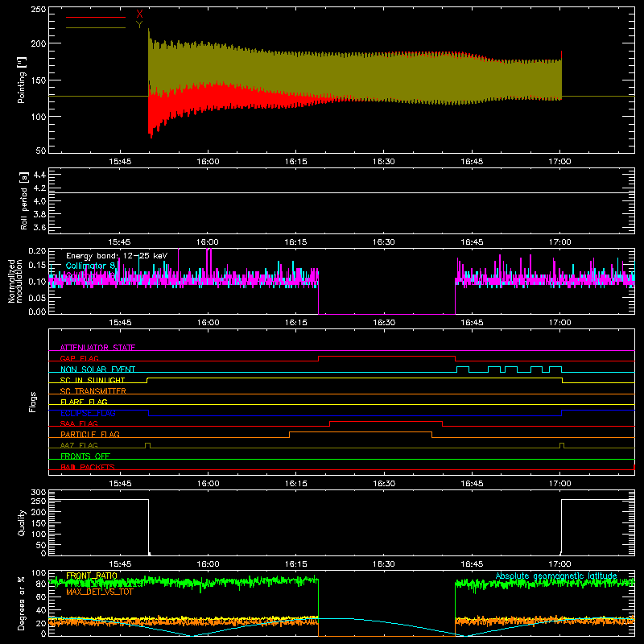Click the 16:45 label under the Roll period plot
644x644 pixels.
(x=472, y=242)
